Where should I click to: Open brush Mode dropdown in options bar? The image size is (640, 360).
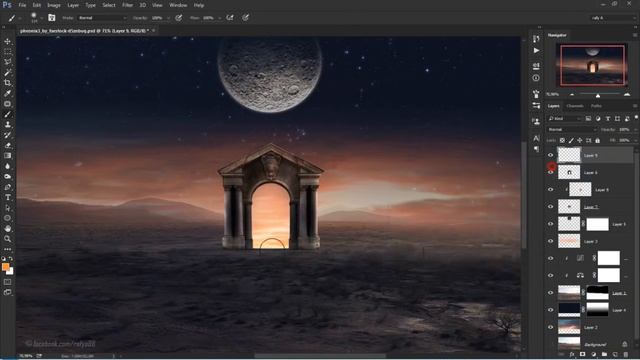point(102,18)
